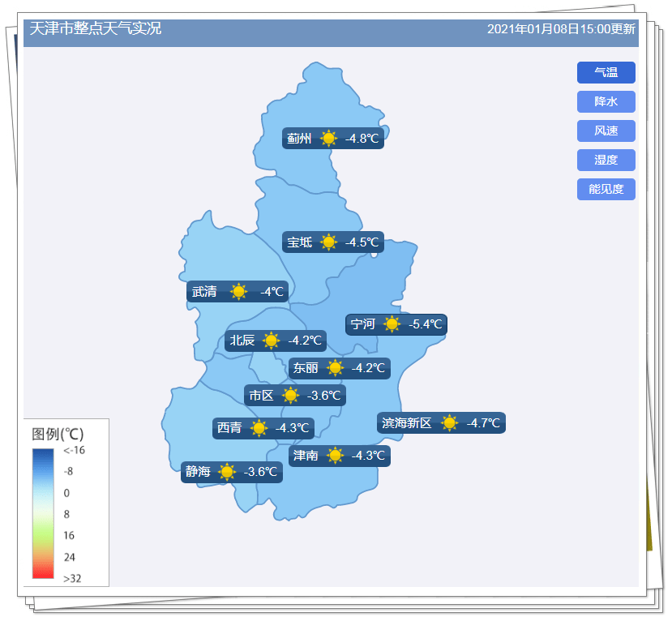Image resolution: width=672 pixels, height=617 pixels.
Task: Click the 图例(℃) legend title
Action: click(58, 434)
